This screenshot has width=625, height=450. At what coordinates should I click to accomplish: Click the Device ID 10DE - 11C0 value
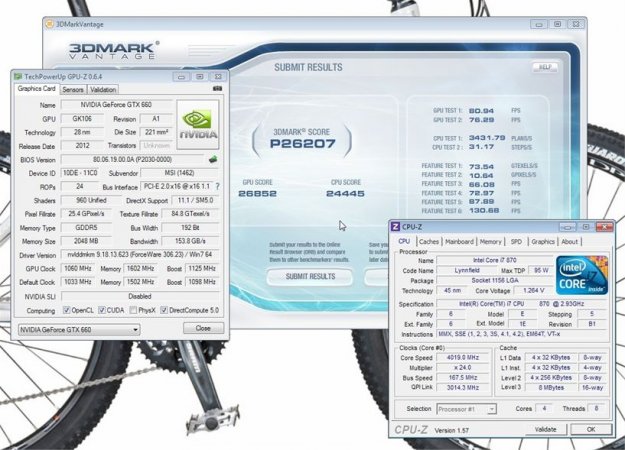pyautogui.click(x=80, y=173)
